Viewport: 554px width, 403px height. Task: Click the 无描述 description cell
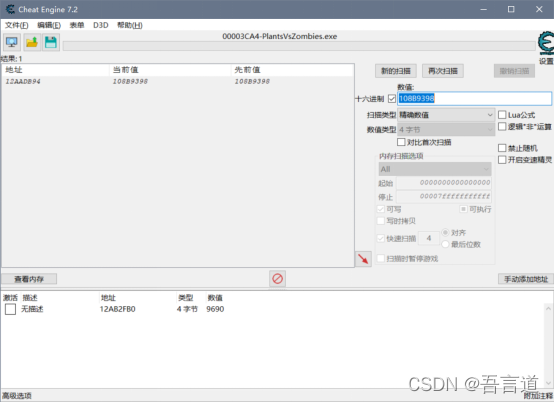tap(32, 309)
